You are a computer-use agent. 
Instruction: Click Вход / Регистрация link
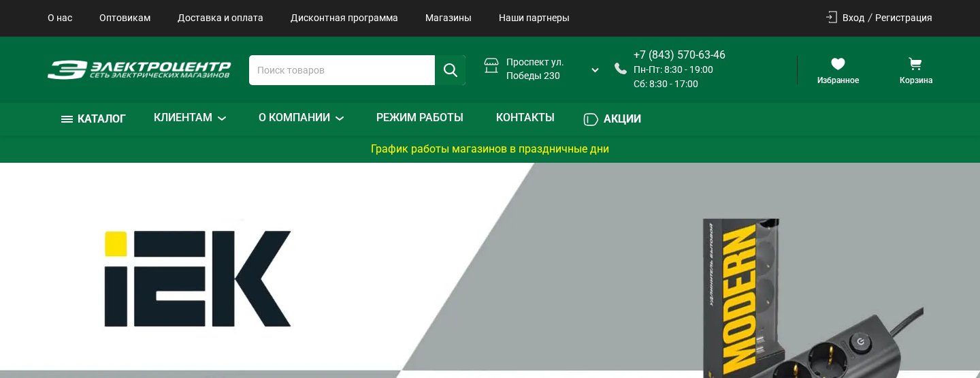coord(887,18)
